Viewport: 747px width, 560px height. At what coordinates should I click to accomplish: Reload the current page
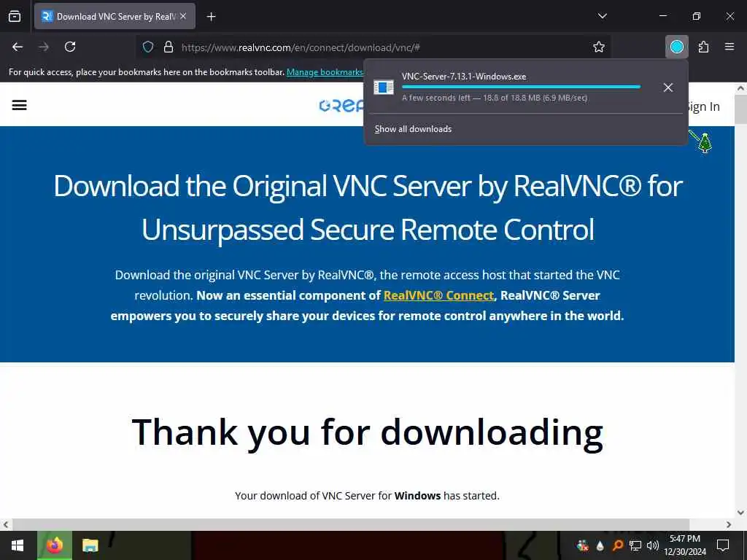point(70,47)
